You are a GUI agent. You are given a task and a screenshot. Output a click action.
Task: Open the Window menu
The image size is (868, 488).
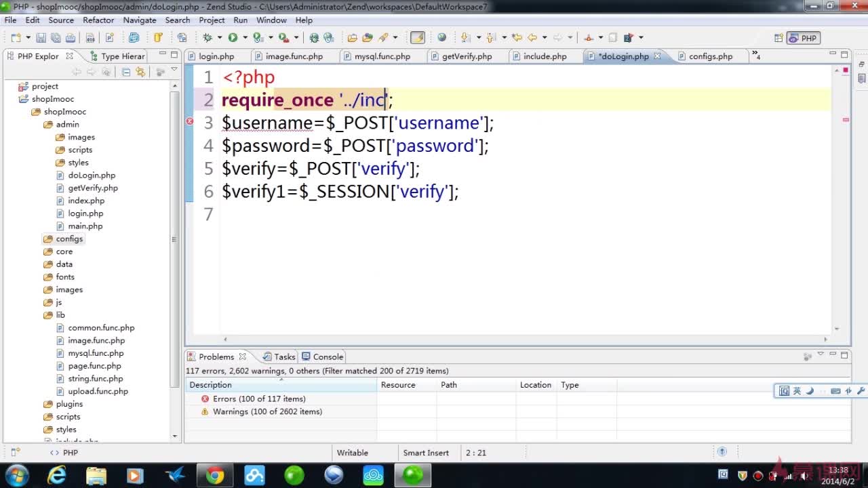[271, 20]
